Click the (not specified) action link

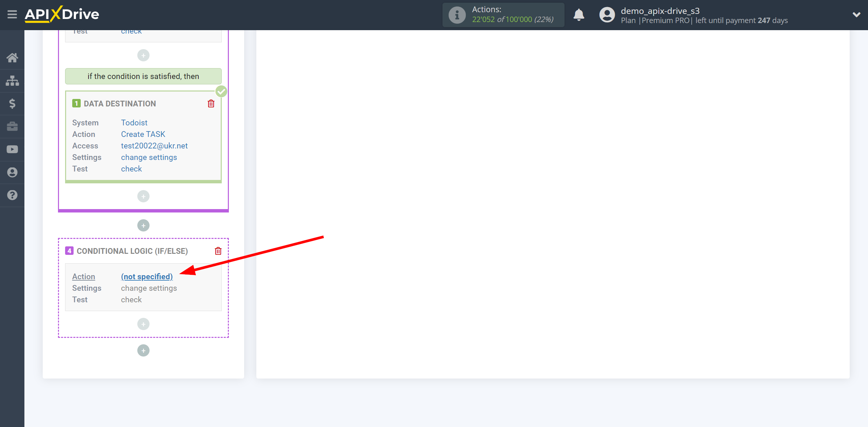point(147,277)
